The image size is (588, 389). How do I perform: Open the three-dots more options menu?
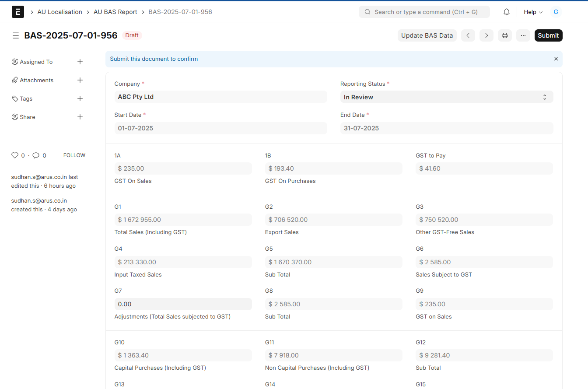tap(523, 35)
